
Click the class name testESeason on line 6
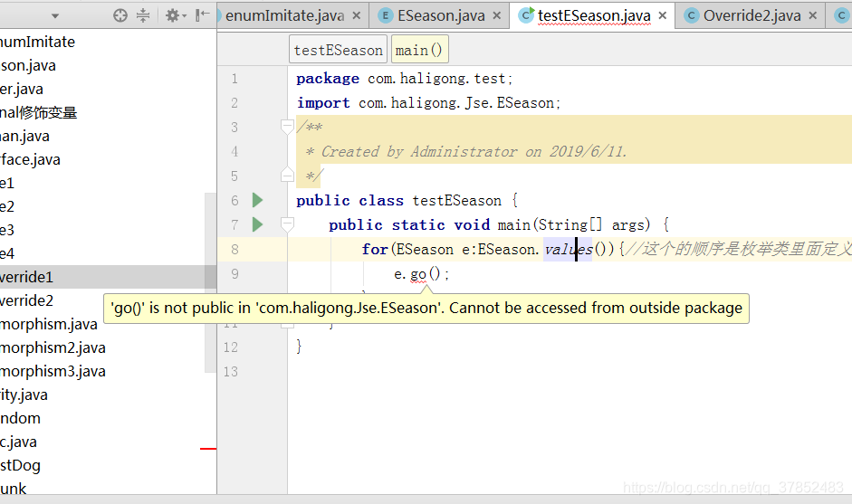(456, 200)
